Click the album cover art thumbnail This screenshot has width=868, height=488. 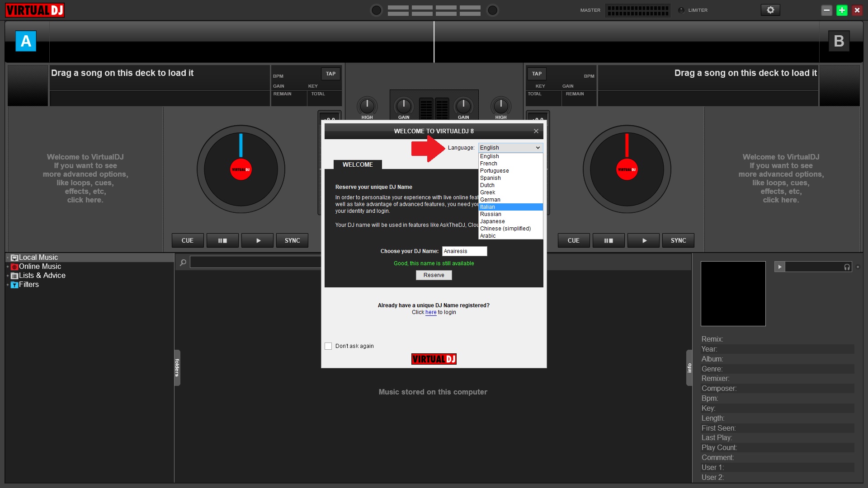(733, 294)
